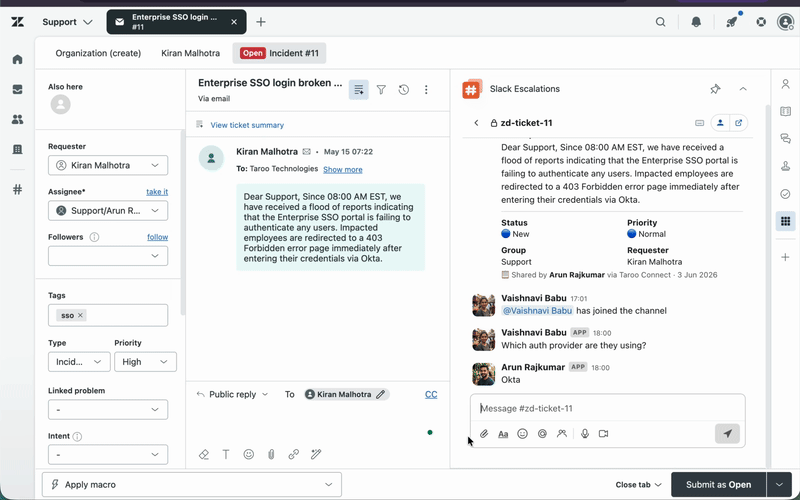Open ticket events history clock icon
This screenshot has width=800, height=500.
pos(404,90)
